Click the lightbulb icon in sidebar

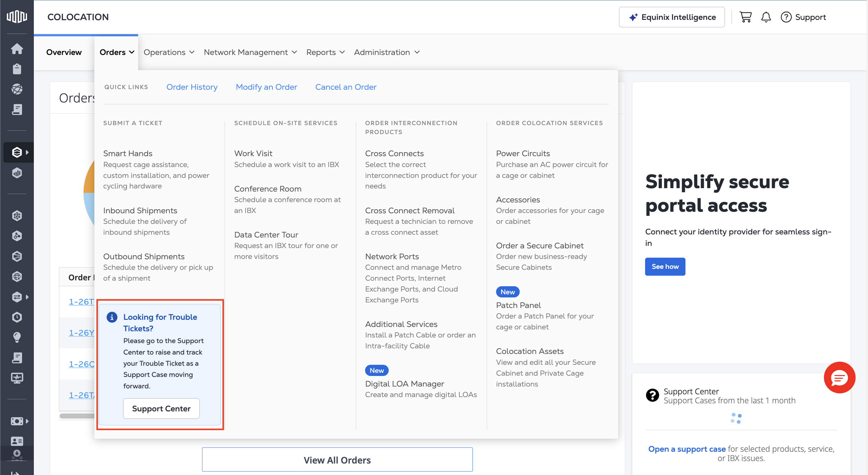click(16, 337)
